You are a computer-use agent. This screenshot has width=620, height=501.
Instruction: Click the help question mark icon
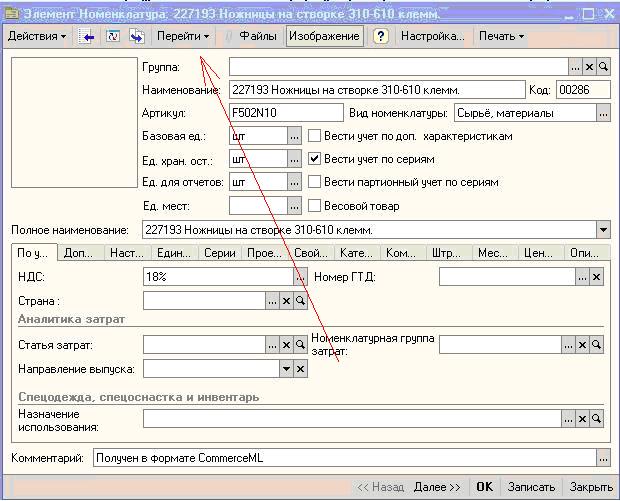click(x=381, y=36)
